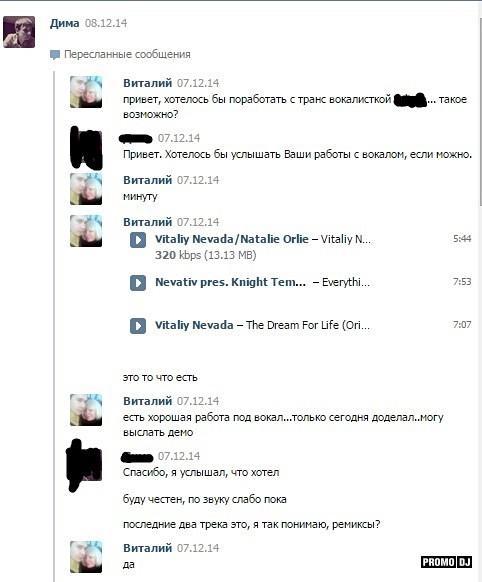482x582 pixels.
Task: Open Дима's profile avatar
Action: pos(19,32)
